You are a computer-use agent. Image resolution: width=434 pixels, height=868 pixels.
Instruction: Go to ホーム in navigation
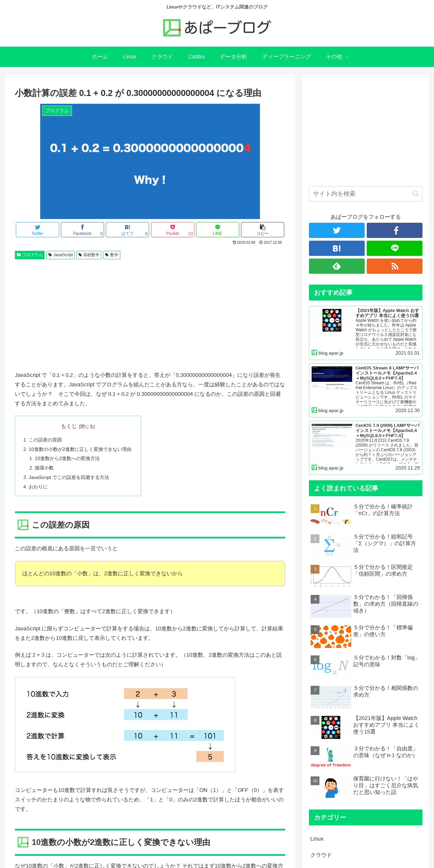click(100, 57)
